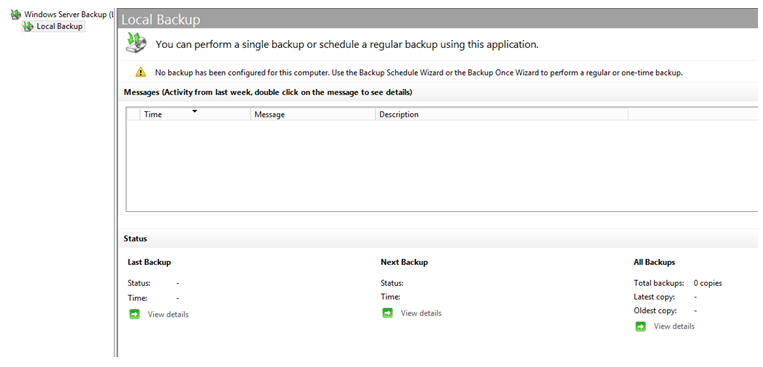Click the yellow warning triangle icon

tap(140, 73)
